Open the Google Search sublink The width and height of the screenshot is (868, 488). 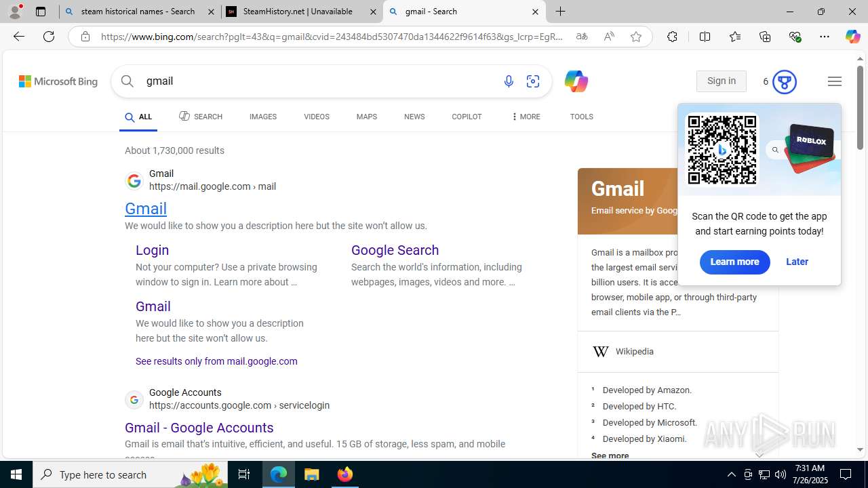[395, 250]
